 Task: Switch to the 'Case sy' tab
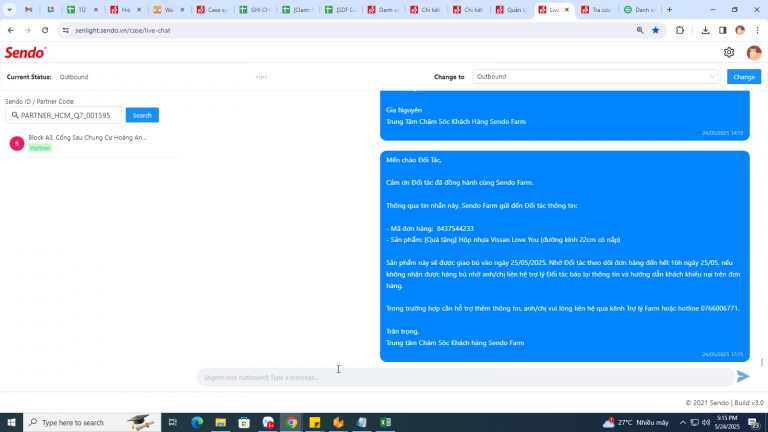tap(214, 10)
